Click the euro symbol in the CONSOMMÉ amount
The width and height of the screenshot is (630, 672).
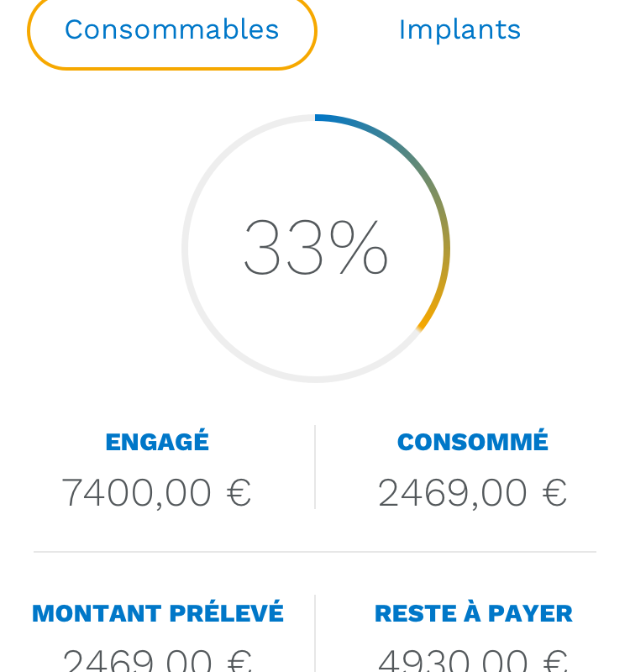click(x=555, y=493)
